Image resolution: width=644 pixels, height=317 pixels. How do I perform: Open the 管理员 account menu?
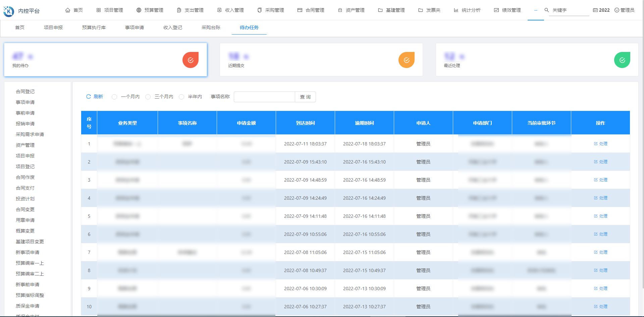tap(625, 10)
